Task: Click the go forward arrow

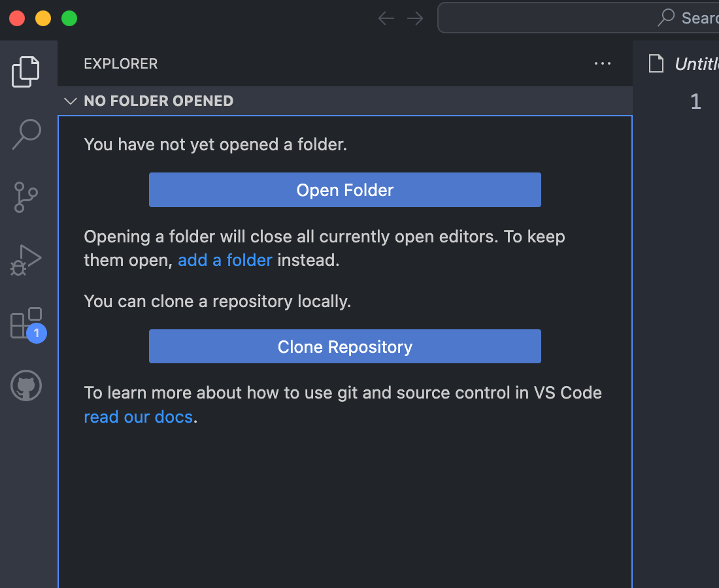Action: (415, 18)
